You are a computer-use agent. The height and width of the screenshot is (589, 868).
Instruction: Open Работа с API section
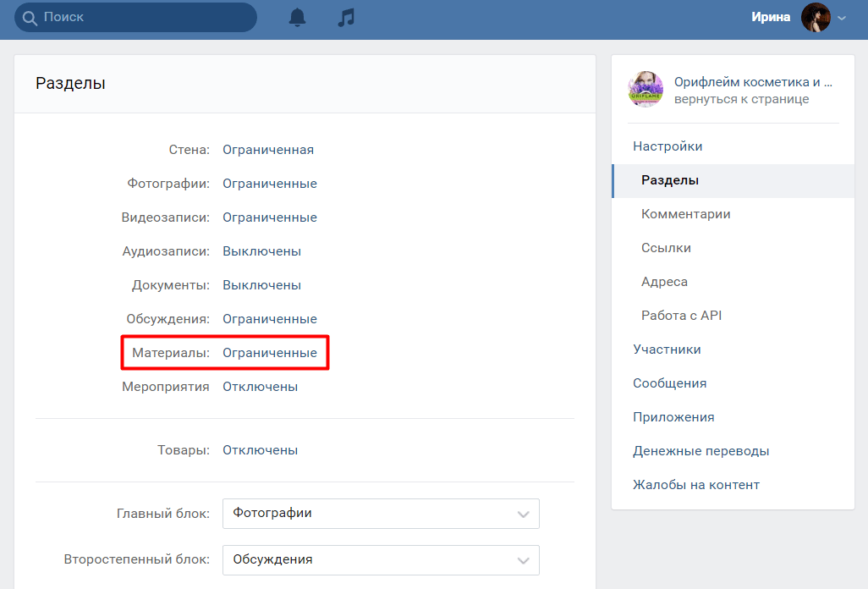click(681, 316)
